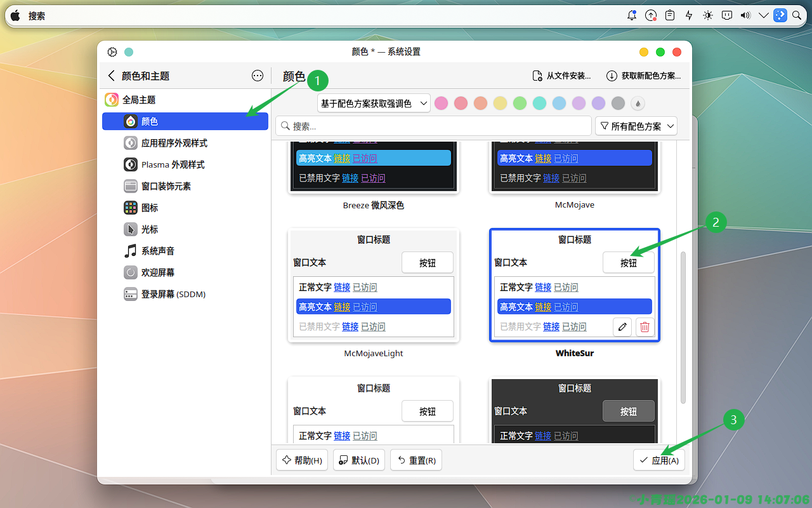Choose the pink accent color swatch
This screenshot has width=812, height=508.
click(442, 104)
